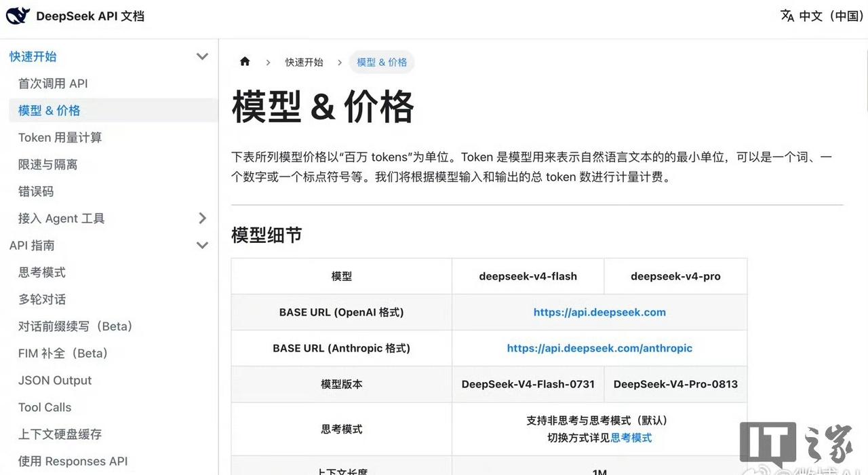Click 模型 & 价格 breadcrumb pill
Screen dimensions: 868x475
382,62
